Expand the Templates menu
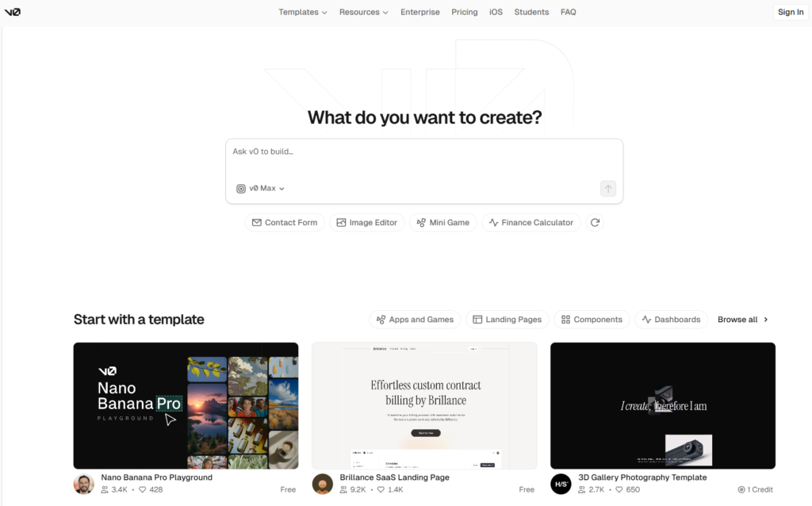This screenshot has height=506, width=812. (x=302, y=12)
